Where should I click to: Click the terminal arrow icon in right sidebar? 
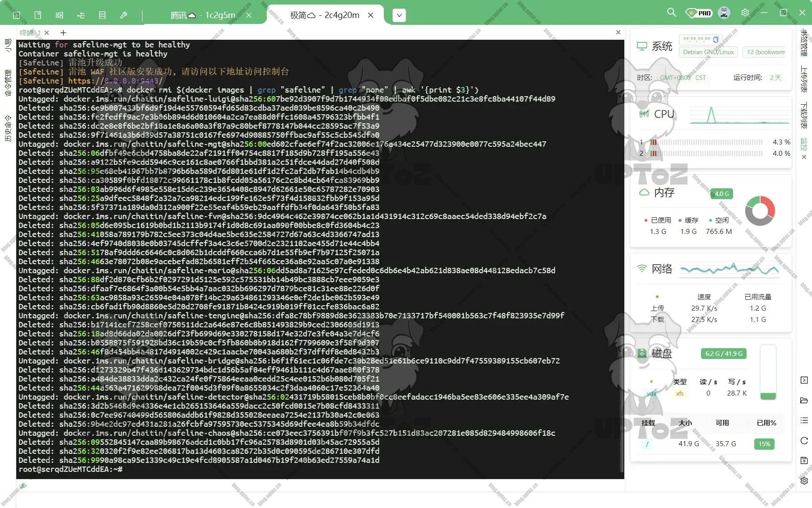click(x=804, y=380)
